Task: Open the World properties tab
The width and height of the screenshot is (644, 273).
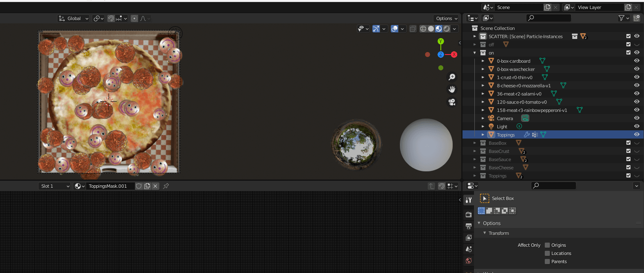Action: click(x=469, y=261)
